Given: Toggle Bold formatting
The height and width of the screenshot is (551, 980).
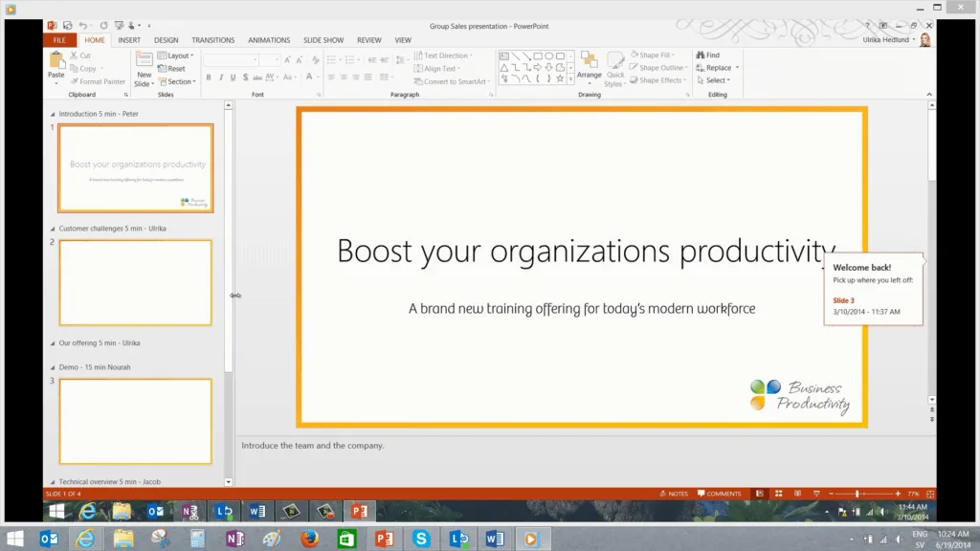Looking at the screenshot, I should [208, 77].
